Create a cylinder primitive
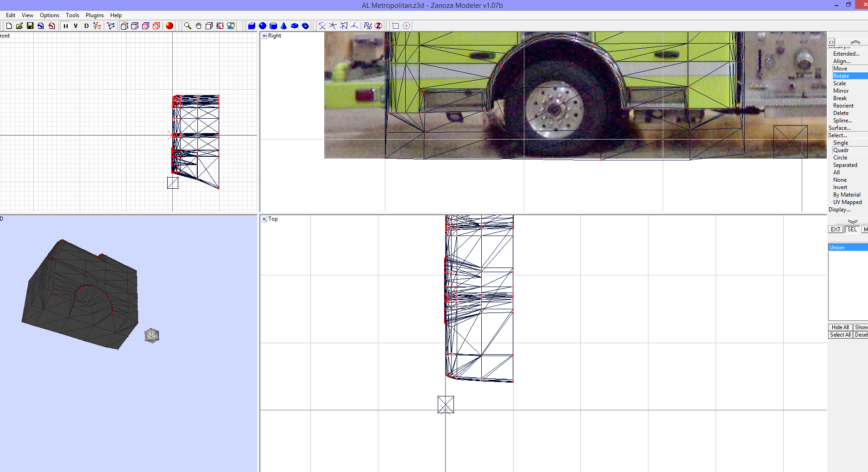 click(273, 26)
